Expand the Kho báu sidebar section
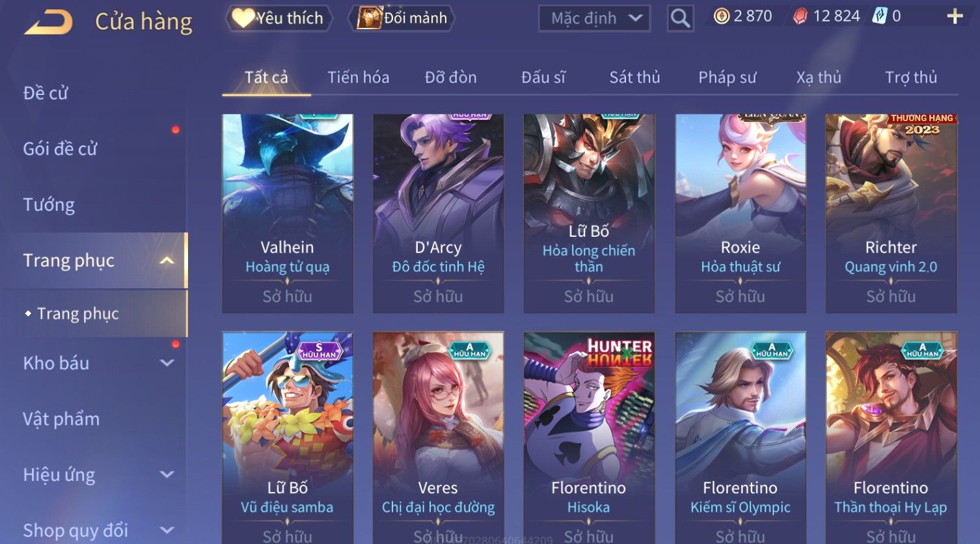The height and width of the screenshot is (544, 980). pyautogui.click(x=167, y=363)
